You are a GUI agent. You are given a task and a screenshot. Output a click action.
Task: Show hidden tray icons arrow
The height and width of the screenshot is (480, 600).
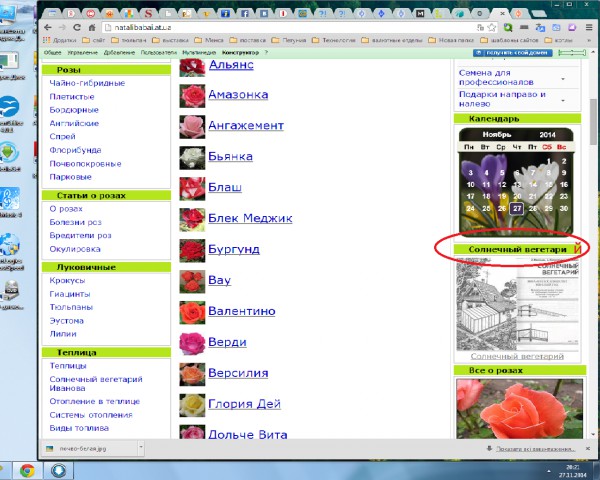click(549, 471)
